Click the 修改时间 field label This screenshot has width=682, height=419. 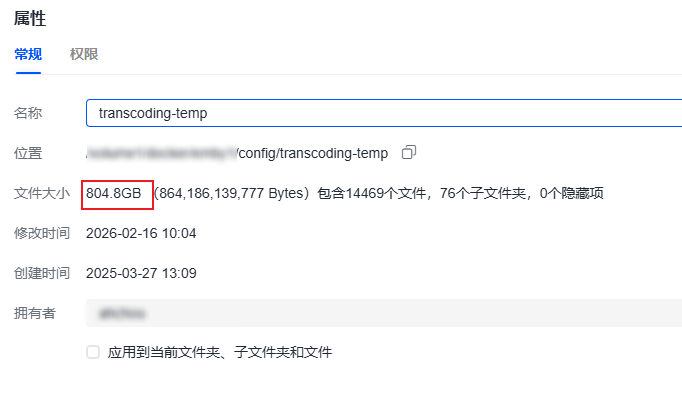(x=42, y=233)
